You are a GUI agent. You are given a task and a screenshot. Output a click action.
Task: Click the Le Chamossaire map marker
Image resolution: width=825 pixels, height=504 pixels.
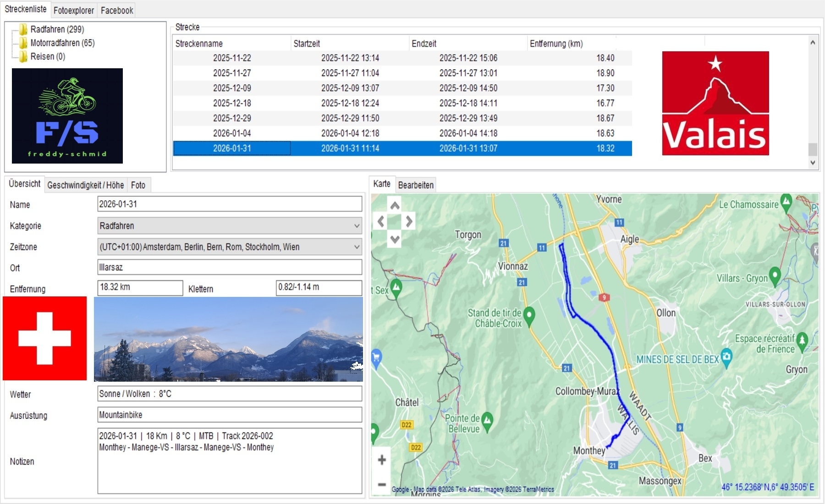[x=786, y=202]
